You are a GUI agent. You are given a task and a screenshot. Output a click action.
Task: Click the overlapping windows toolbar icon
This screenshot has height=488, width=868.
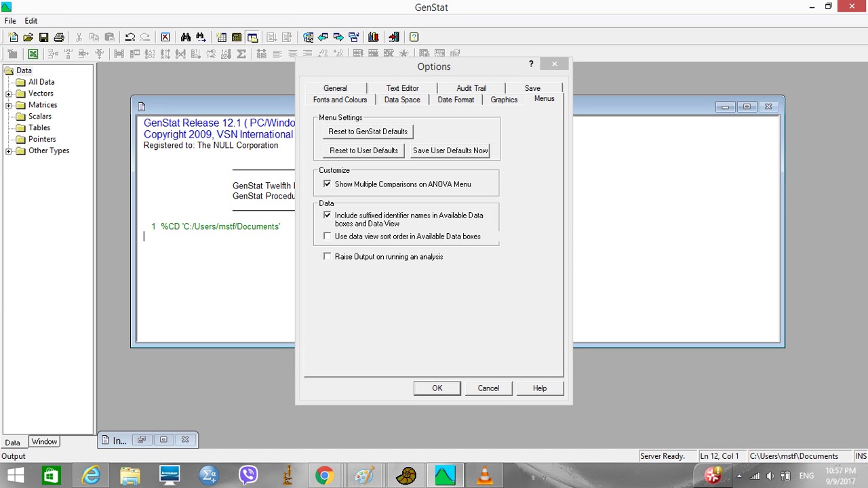[252, 37]
